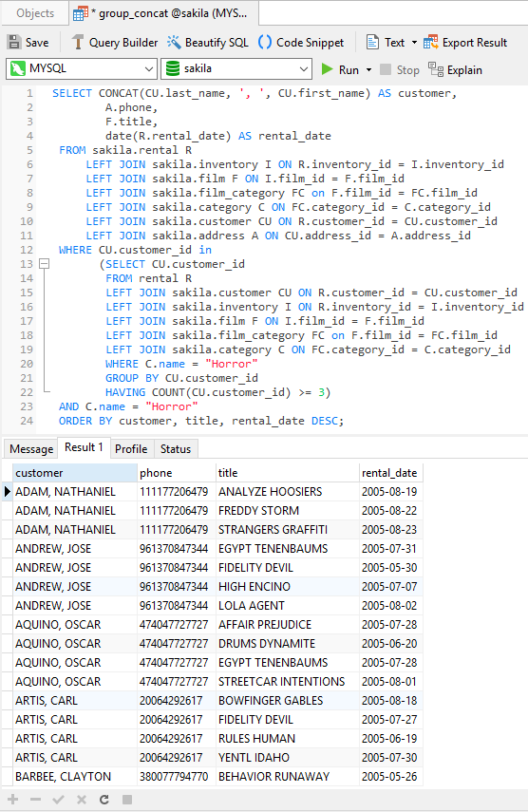The image size is (528, 812).
Task: Select the BARBEE, CLAYTON customer cell
Action: [74, 776]
